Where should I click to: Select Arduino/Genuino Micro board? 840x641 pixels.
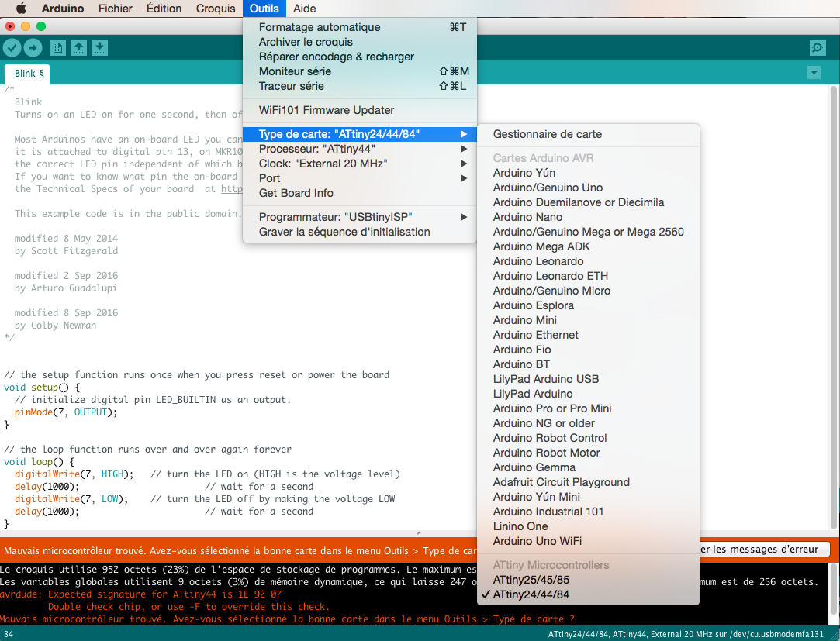coord(588,291)
